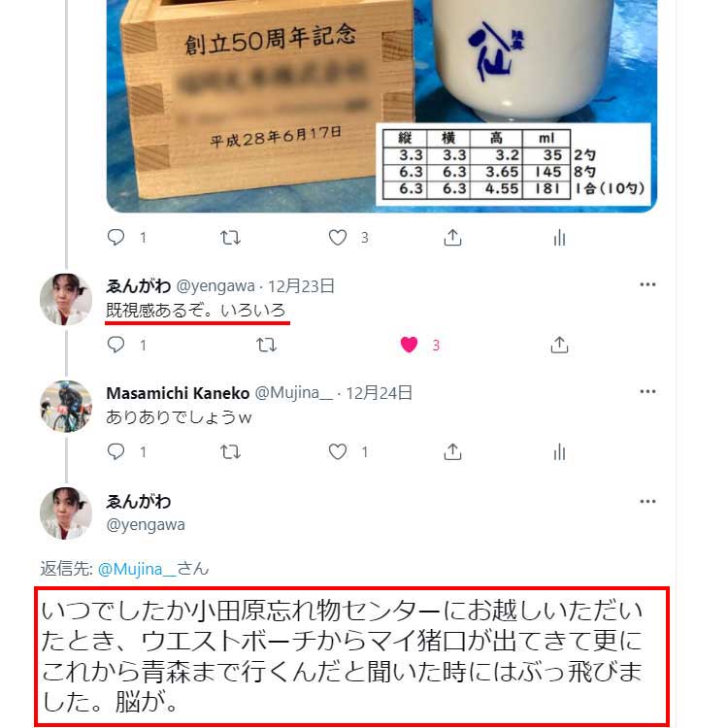Retweet the sake cup photo tweet

coord(230,238)
